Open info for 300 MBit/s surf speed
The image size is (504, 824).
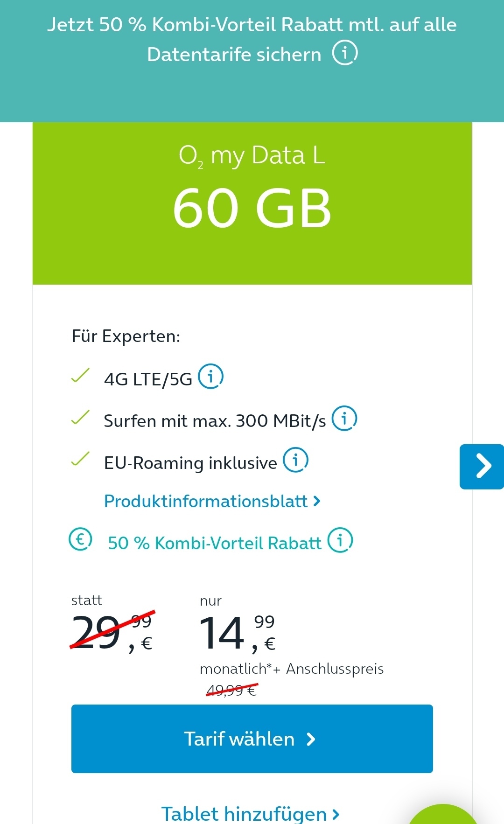tap(344, 418)
